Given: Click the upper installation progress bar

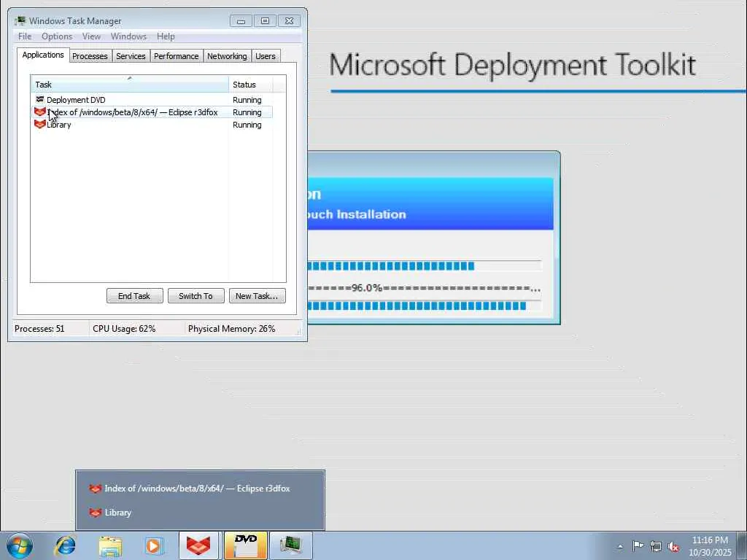Looking at the screenshot, I should pyautogui.click(x=425, y=265).
